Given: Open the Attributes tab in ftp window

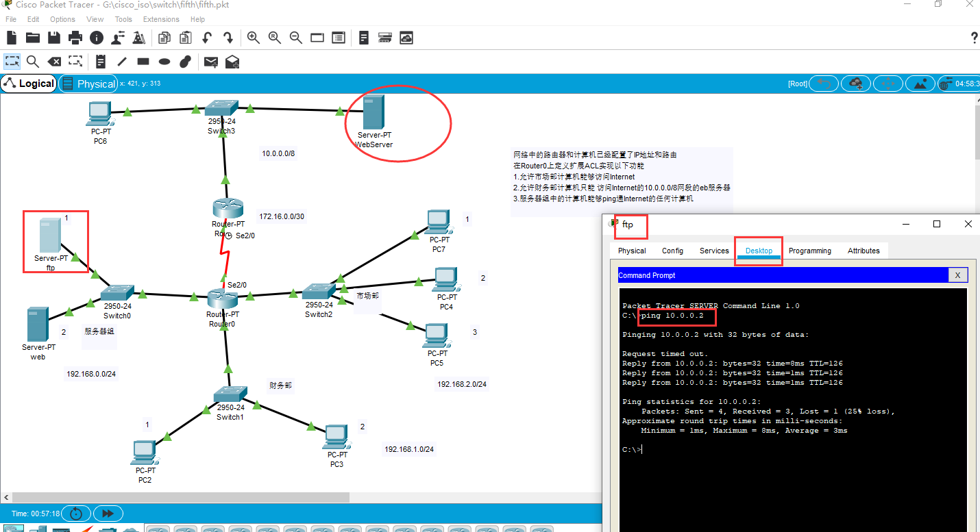Looking at the screenshot, I should pos(863,251).
